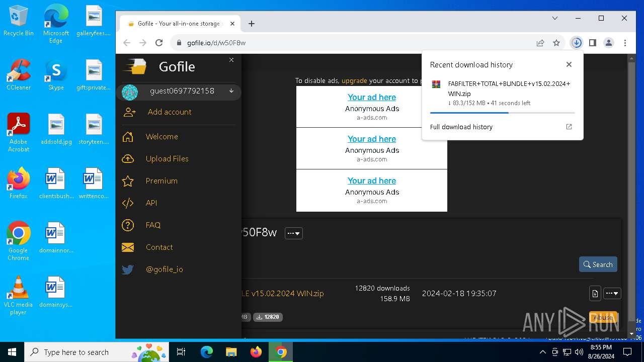Click the Search button

(x=598, y=264)
